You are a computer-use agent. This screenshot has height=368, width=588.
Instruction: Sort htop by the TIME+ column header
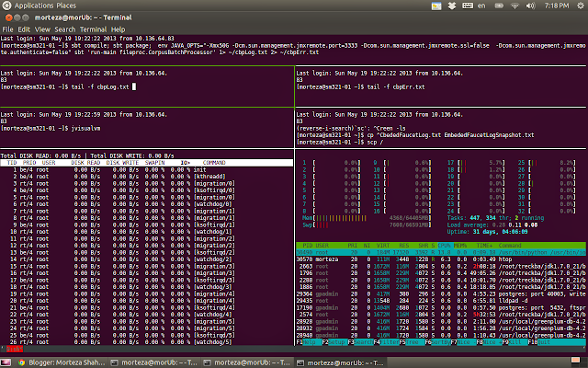click(x=484, y=246)
